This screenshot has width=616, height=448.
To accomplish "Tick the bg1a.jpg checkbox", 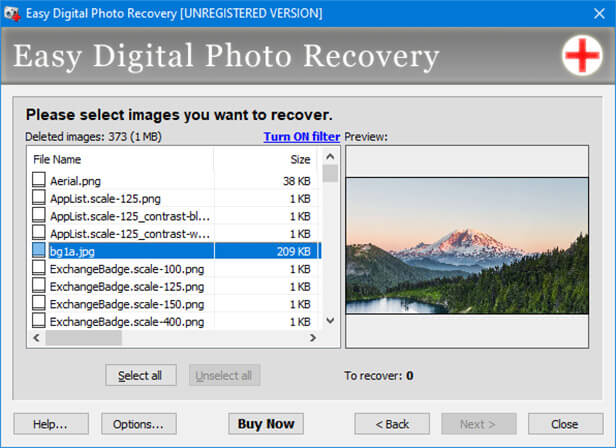I will coord(38,250).
